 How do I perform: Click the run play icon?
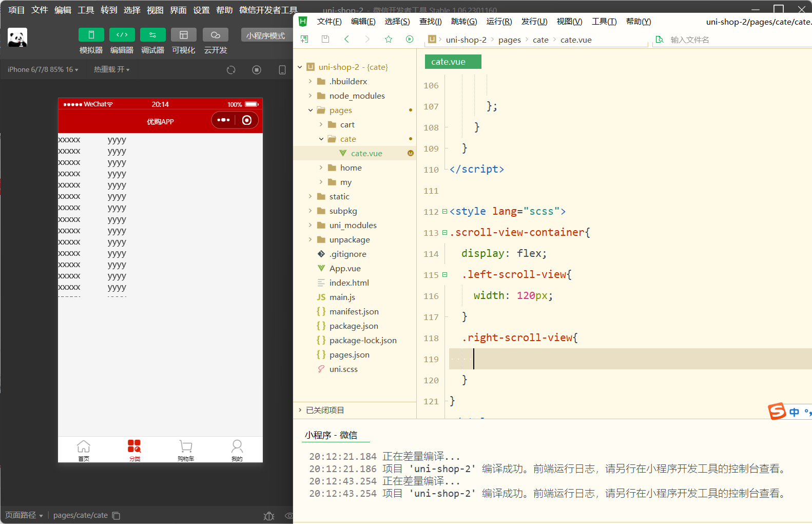(410, 39)
